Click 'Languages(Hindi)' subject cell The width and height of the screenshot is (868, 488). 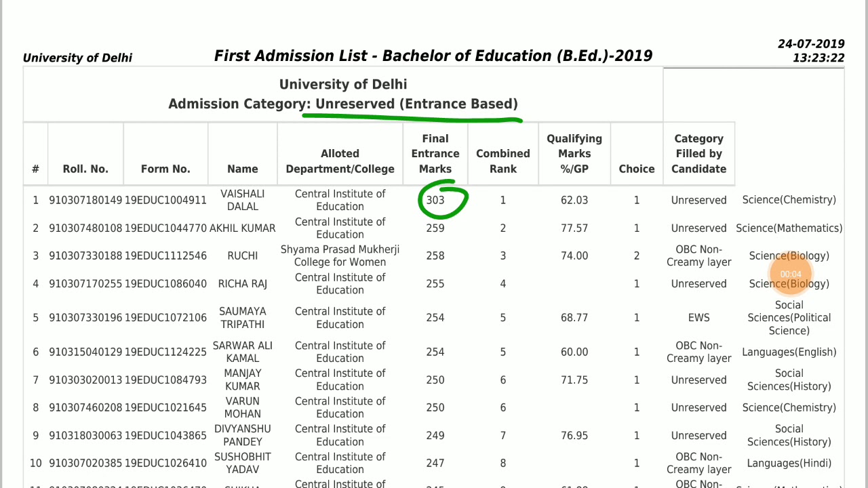[789, 464]
